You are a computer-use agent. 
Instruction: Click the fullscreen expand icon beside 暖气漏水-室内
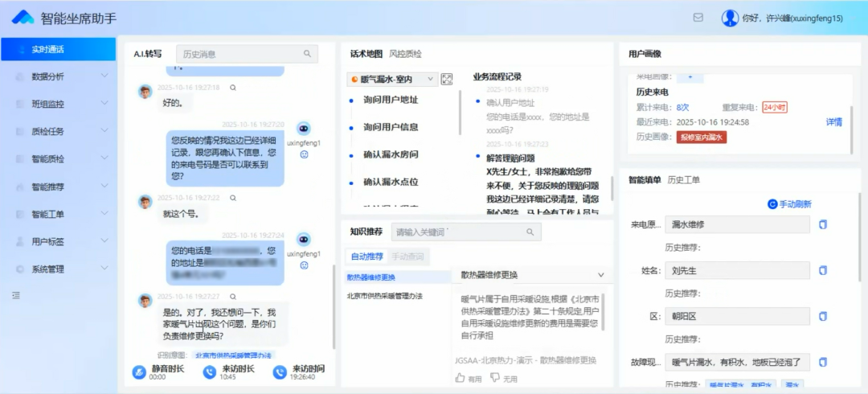coord(447,79)
